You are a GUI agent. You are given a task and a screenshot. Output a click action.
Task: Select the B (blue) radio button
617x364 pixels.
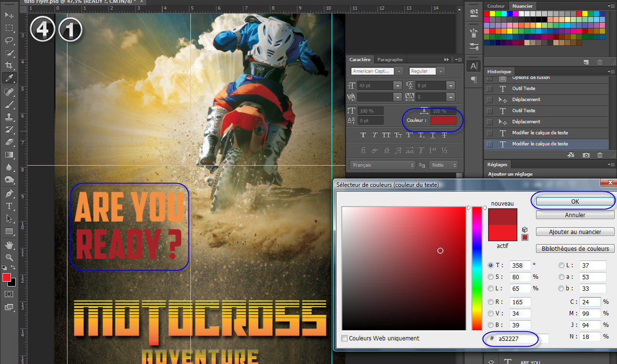click(491, 325)
